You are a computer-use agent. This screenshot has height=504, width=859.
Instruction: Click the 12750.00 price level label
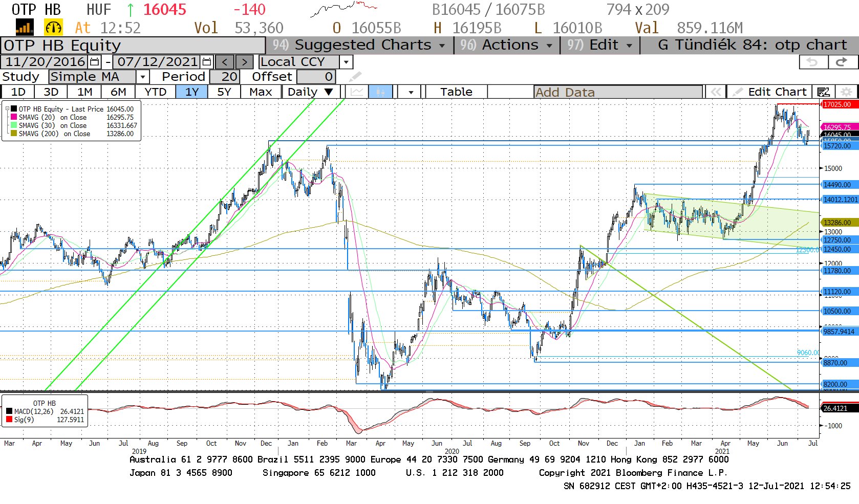point(840,240)
